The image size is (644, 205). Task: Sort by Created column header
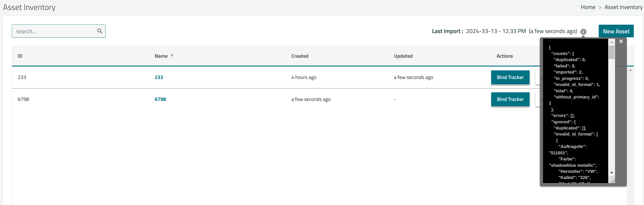click(300, 56)
